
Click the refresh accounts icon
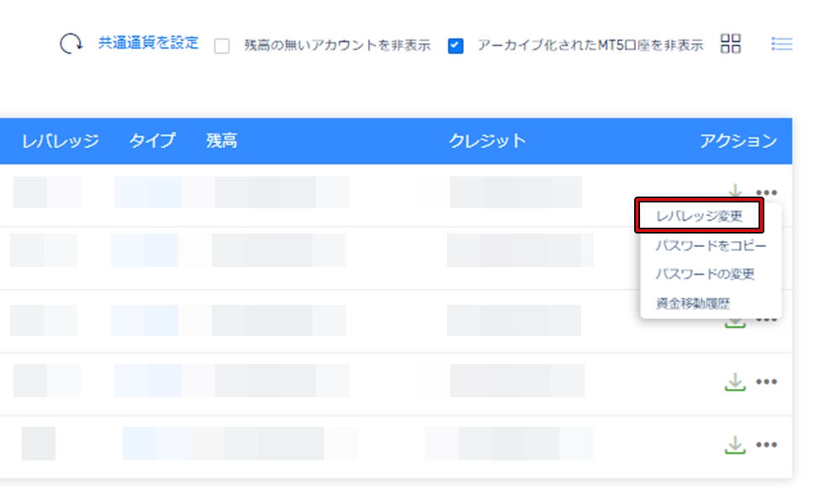pos(71,44)
